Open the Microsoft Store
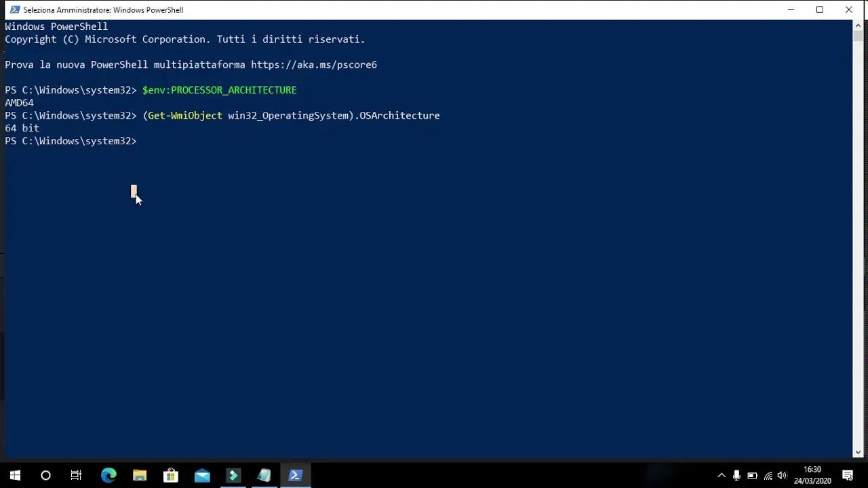Image resolution: width=868 pixels, height=488 pixels. pyautogui.click(x=170, y=474)
